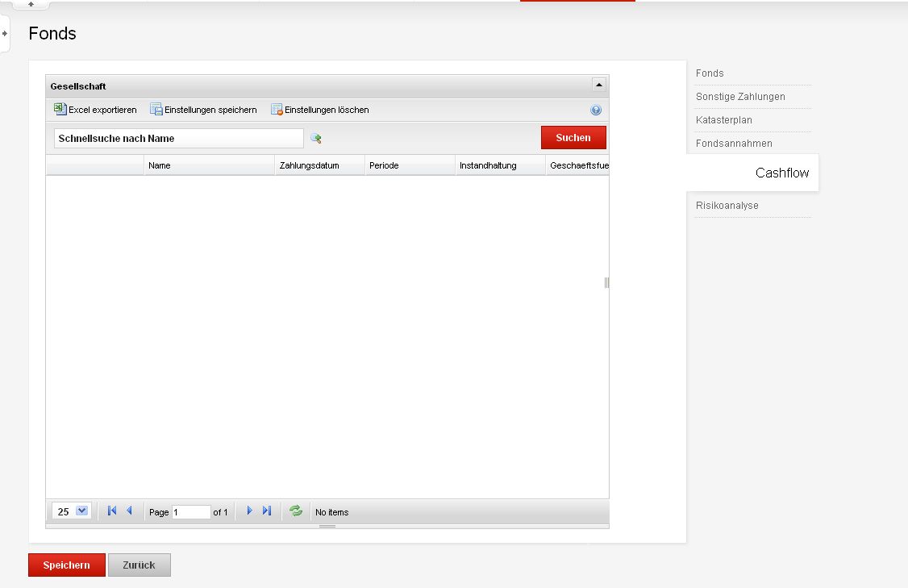The width and height of the screenshot is (908, 588).
Task: Focus the Schnellsuche nach Name field
Action: click(178, 139)
